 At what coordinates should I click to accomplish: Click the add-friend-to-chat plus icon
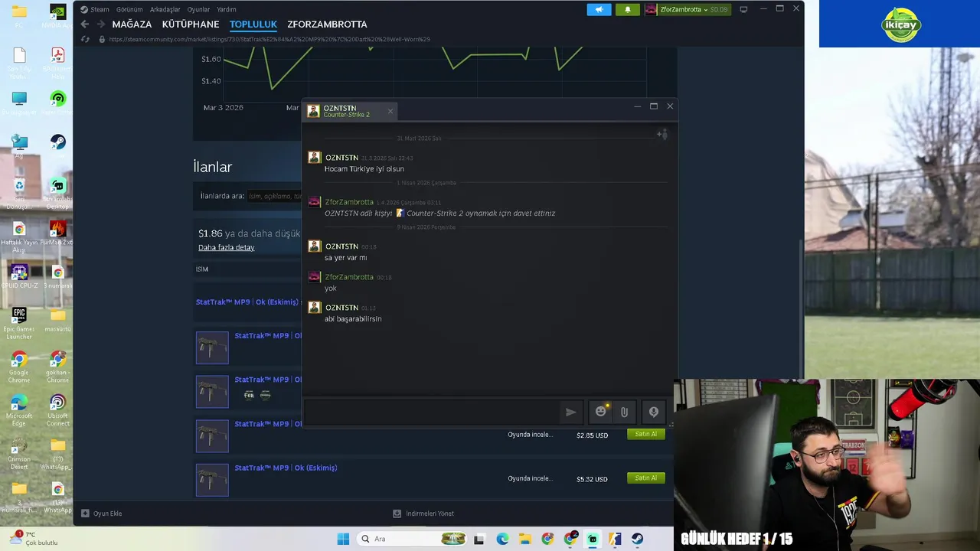click(662, 135)
